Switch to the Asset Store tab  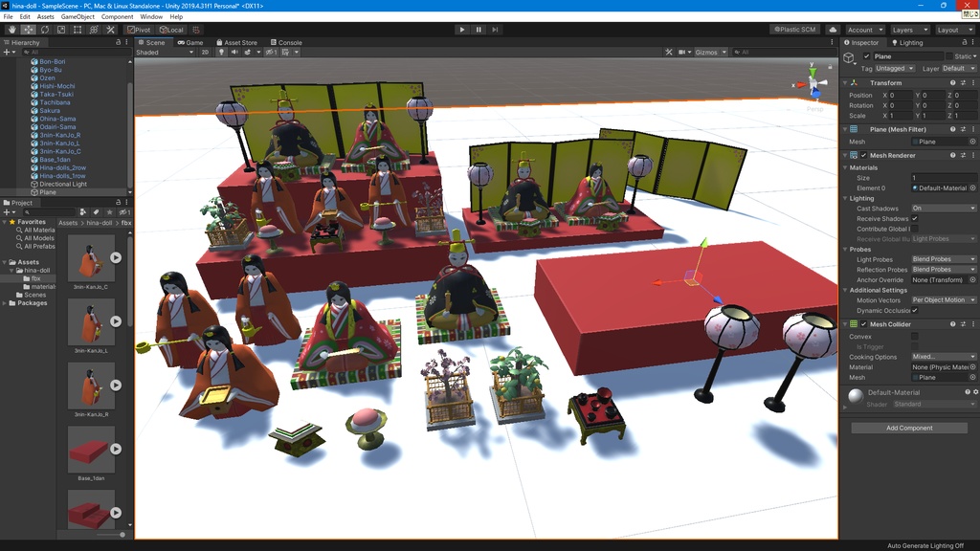click(x=236, y=42)
